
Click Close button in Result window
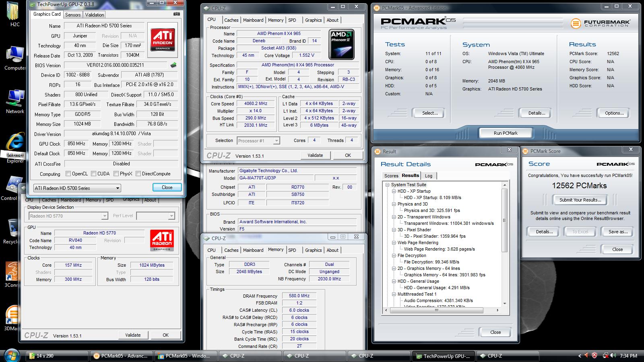pyautogui.click(x=495, y=332)
